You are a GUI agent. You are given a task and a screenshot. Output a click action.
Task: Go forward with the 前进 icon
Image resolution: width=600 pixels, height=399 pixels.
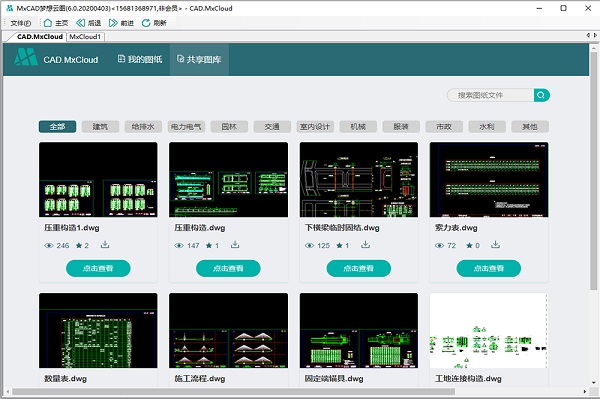[x=113, y=23]
